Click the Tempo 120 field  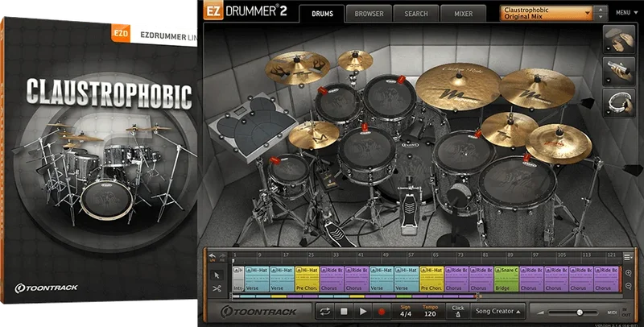click(x=430, y=312)
